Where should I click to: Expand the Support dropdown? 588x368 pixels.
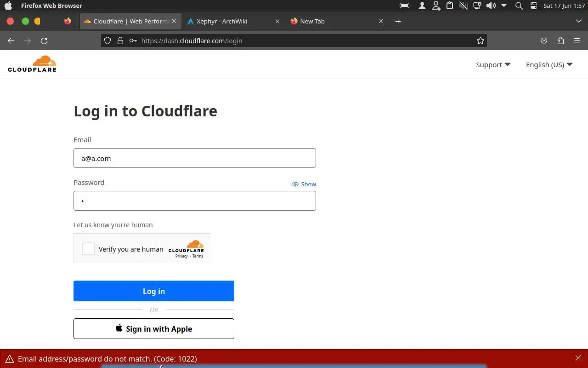[493, 64]
